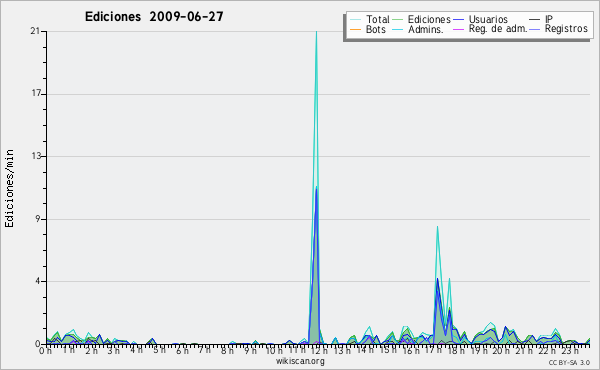Click the black IP line swatch in legend
Image resolution: width=600 pixels, height=370 pixels.
click(535, 20)
